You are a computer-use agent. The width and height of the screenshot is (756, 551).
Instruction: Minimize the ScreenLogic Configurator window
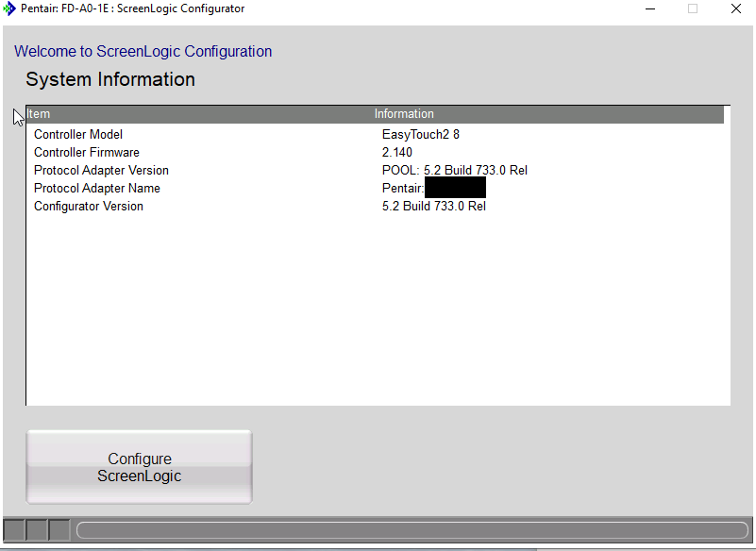[650, 8]
